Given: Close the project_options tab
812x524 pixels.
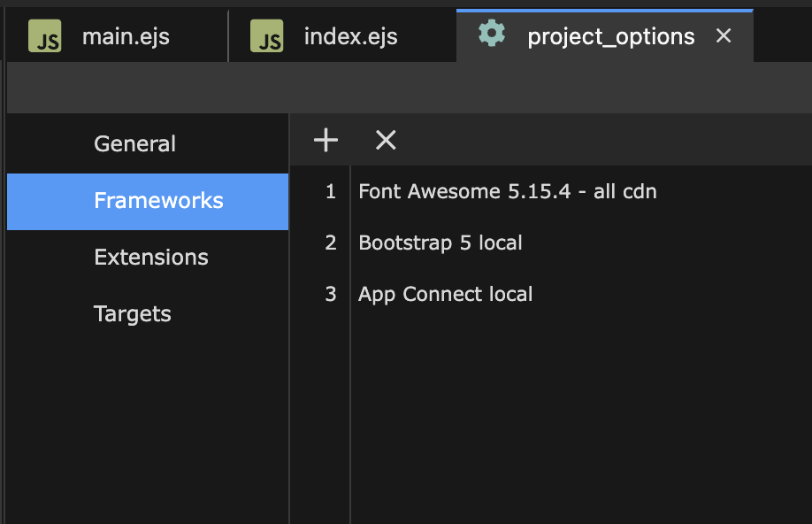Looking at the screenshot, I should tap(724, 35).
